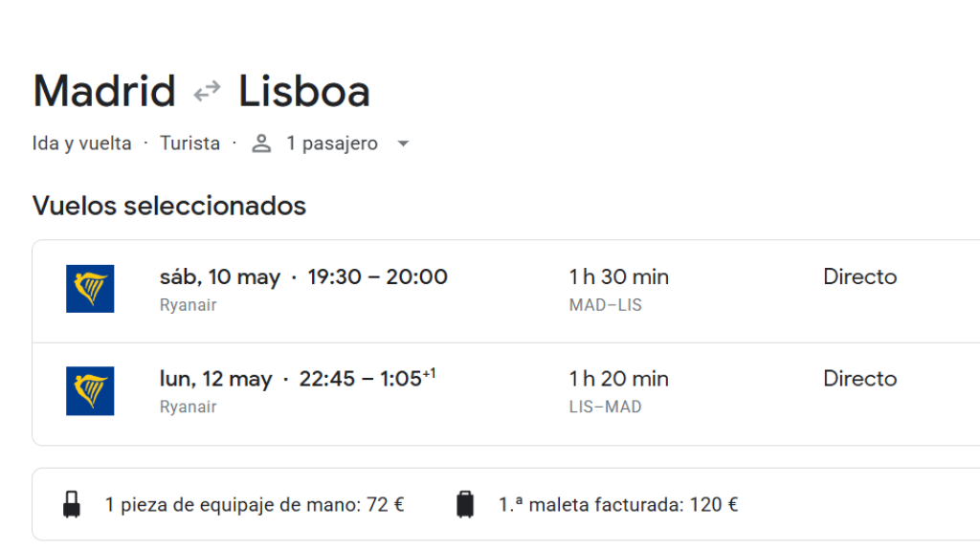This screenshot has width=980, height=551.
Task: Click the "Ida y vuelta" trip type
Action: point(82,143)
